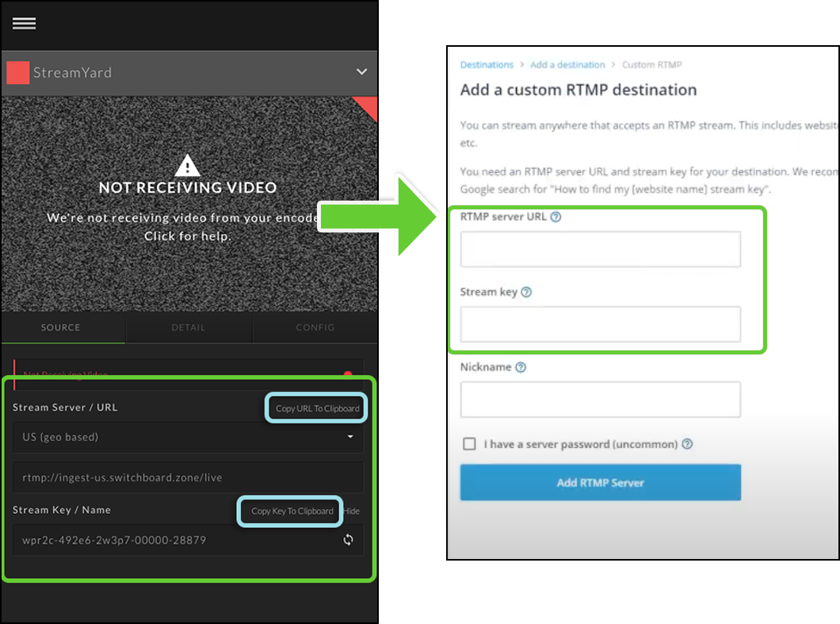
Task: Click the RTMP server URL help icon
Action: 556,217
